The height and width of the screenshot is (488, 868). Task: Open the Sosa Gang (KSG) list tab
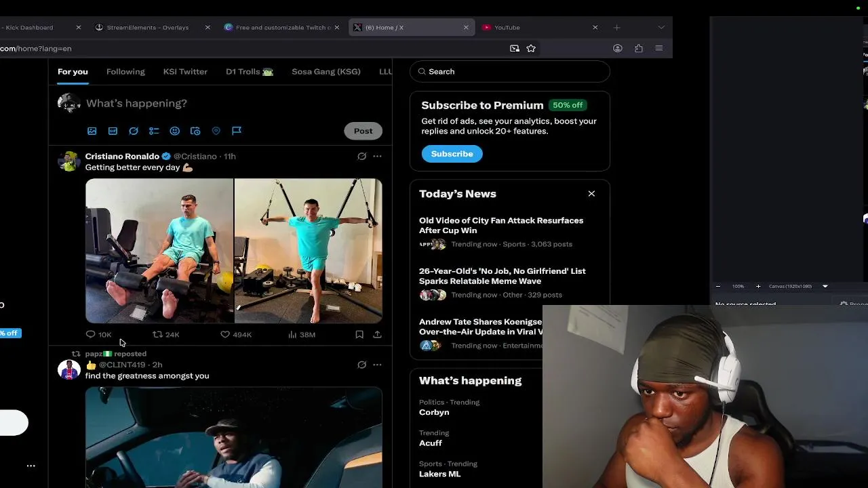click(326, 72)
